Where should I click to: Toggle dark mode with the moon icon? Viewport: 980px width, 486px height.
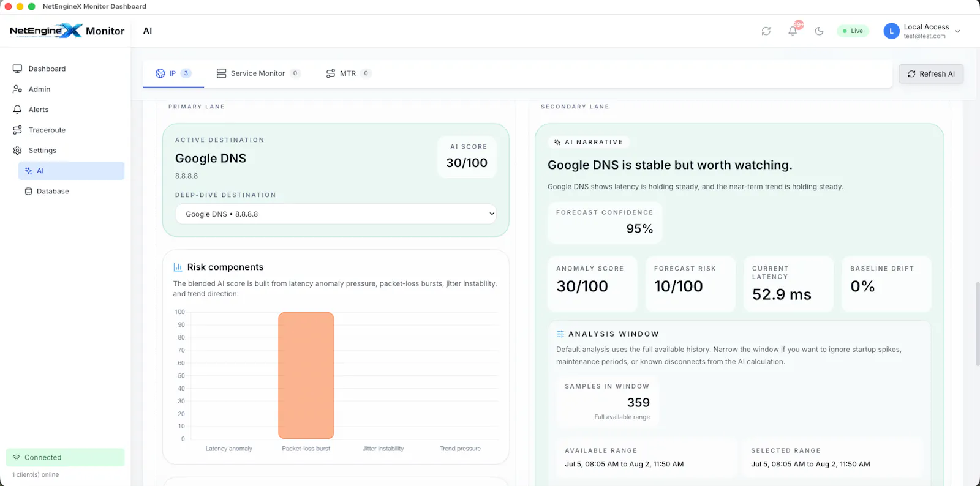pyautogui.click(x=819, y=31)
